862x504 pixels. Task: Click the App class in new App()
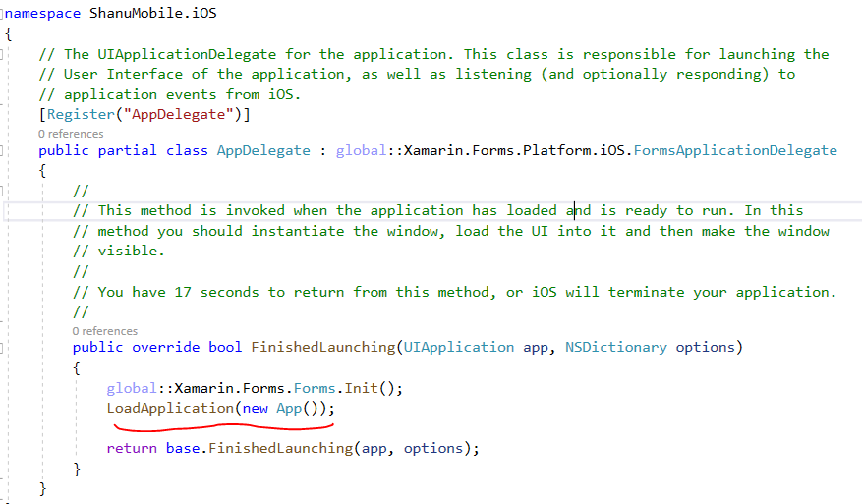(x=289, y=409)
